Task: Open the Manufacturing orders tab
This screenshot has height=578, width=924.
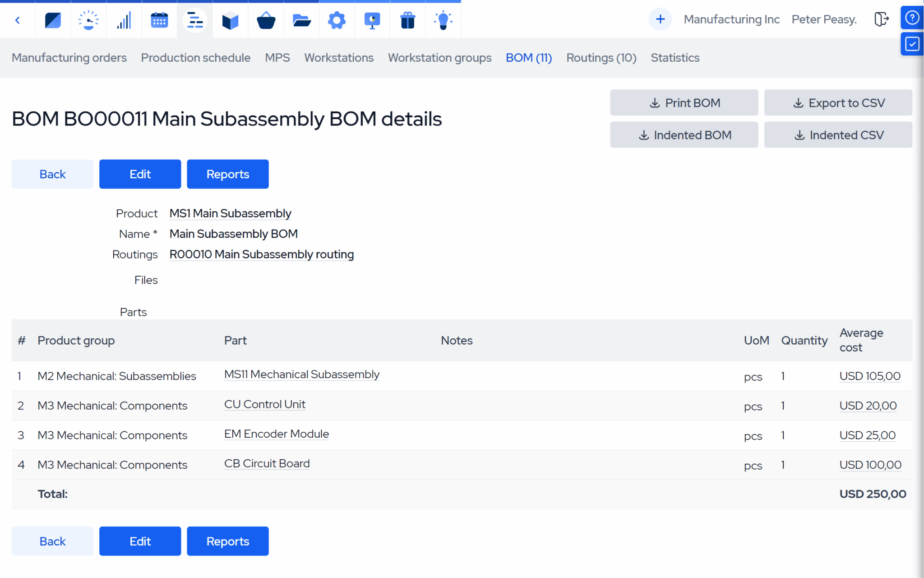Action: 69,58
